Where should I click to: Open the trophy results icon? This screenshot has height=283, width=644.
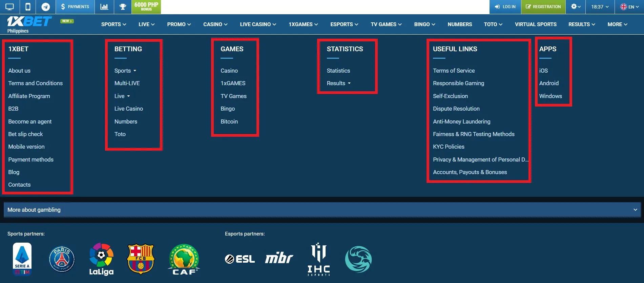123,7
